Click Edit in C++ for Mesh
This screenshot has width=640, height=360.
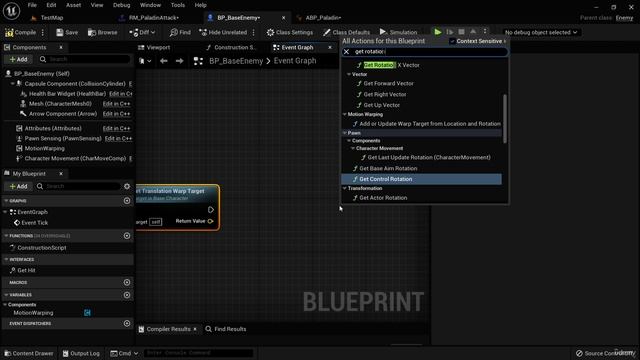coord(116,104)
